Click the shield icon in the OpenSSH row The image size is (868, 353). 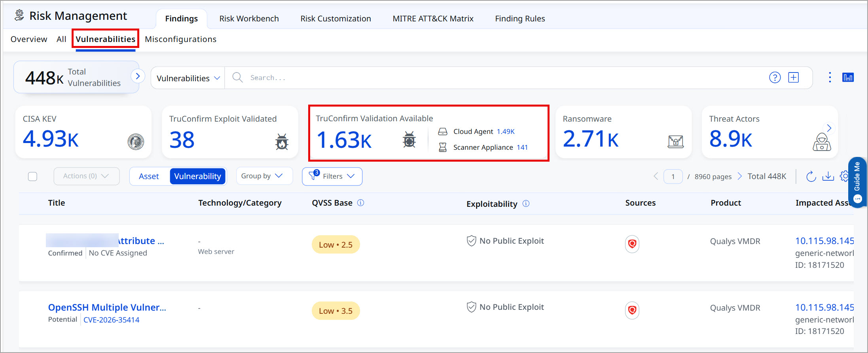point(471,307)
